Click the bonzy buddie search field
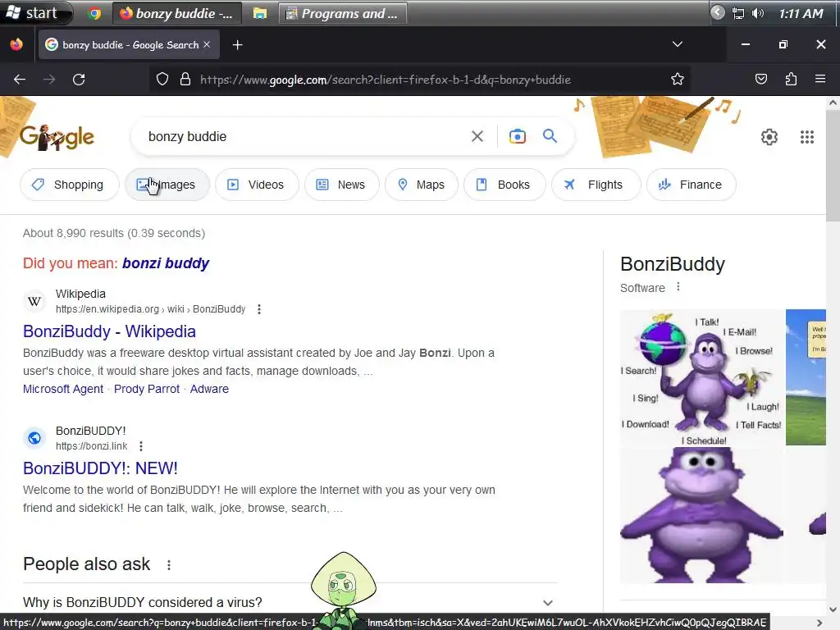The image size is (840, 630). [x=303, y=137]
